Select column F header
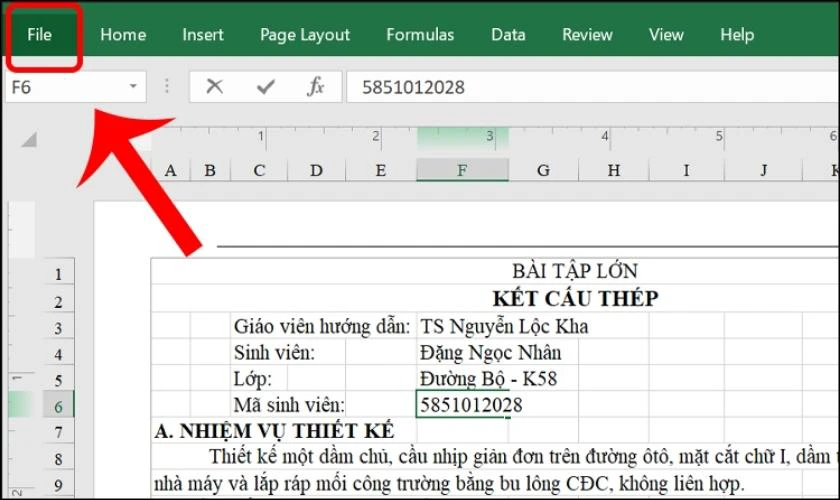 pos(462,170)
